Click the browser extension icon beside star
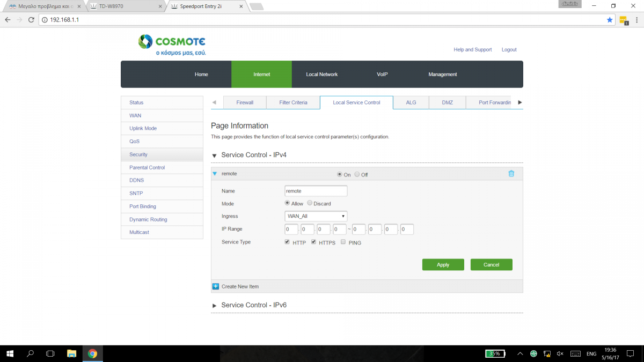The height and width of the screenshot is (362, 644). [x=624, y=20]
